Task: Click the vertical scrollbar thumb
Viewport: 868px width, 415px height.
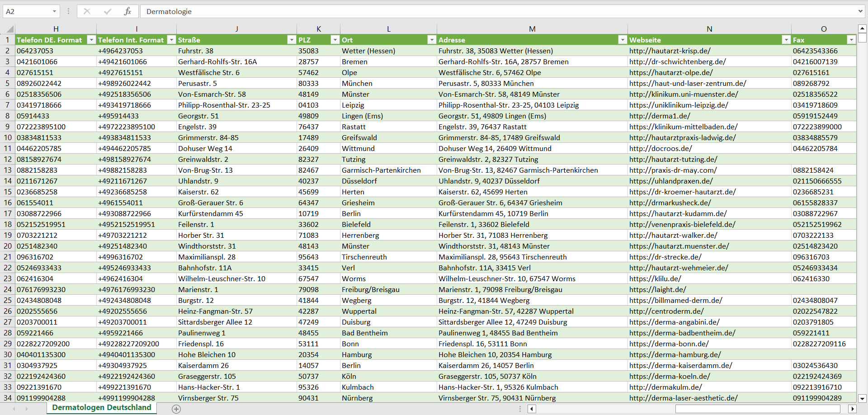Action: click(x=862, y=38)
